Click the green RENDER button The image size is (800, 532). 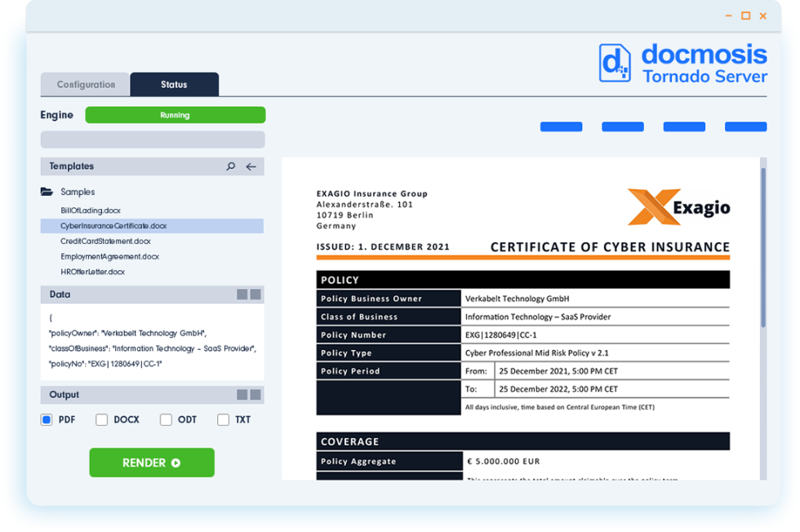coord(152,463)
